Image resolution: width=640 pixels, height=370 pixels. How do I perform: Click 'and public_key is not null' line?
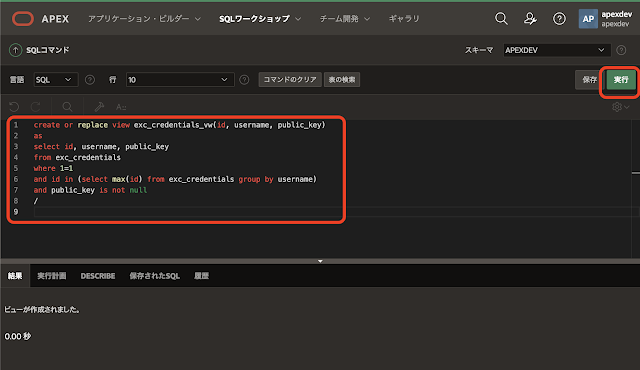[x=90, y=190]
